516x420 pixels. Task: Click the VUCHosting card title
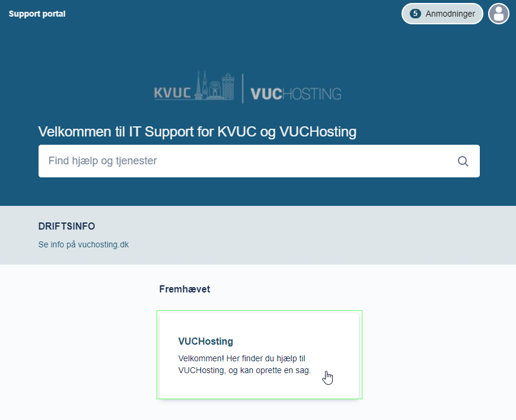(205, 341)
